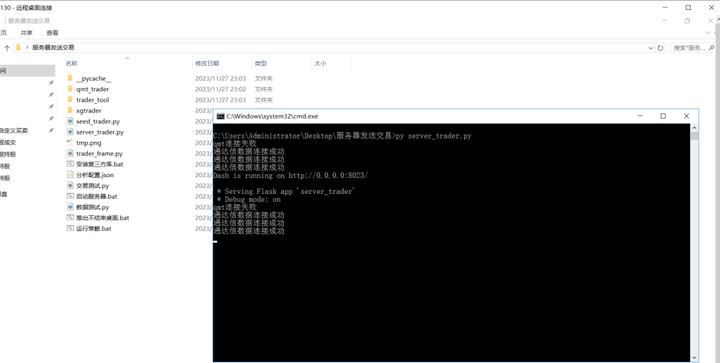The height and width of the screenshot is (363, 720).
Task: Open the 共享 ribbon tab
Action: pyautogui.click(x=27, y=33)
